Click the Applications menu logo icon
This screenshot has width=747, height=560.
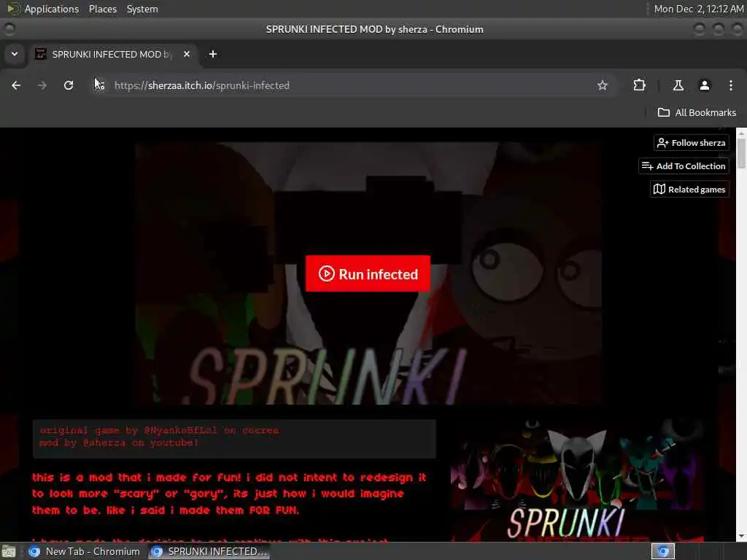(13, 9)
